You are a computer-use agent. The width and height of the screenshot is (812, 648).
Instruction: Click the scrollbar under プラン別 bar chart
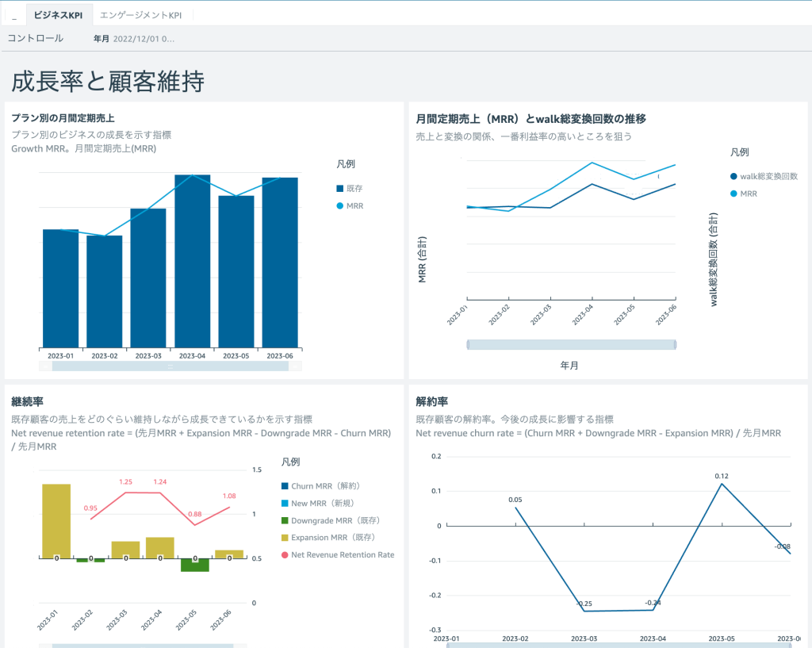click(170, 366)
